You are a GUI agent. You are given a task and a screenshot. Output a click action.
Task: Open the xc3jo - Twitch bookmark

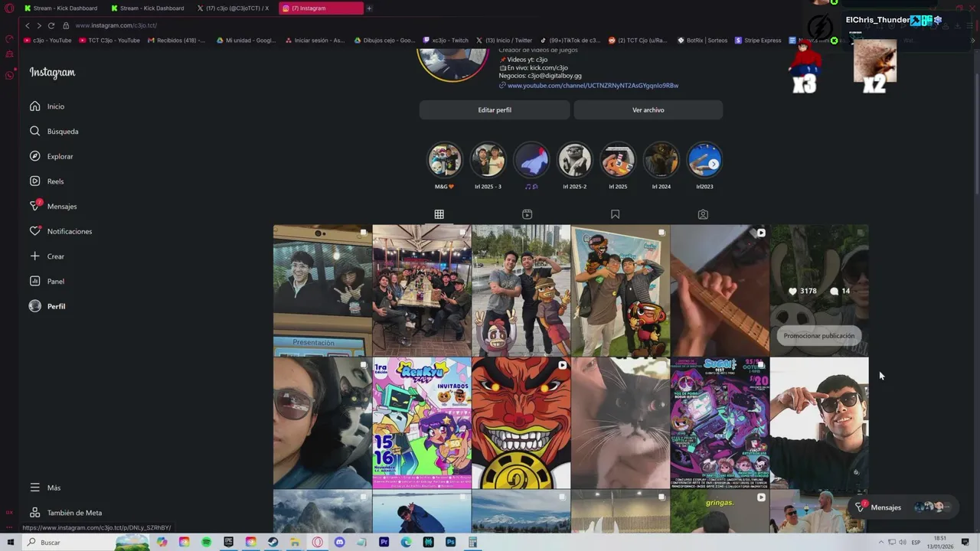(x=446, y=41)
